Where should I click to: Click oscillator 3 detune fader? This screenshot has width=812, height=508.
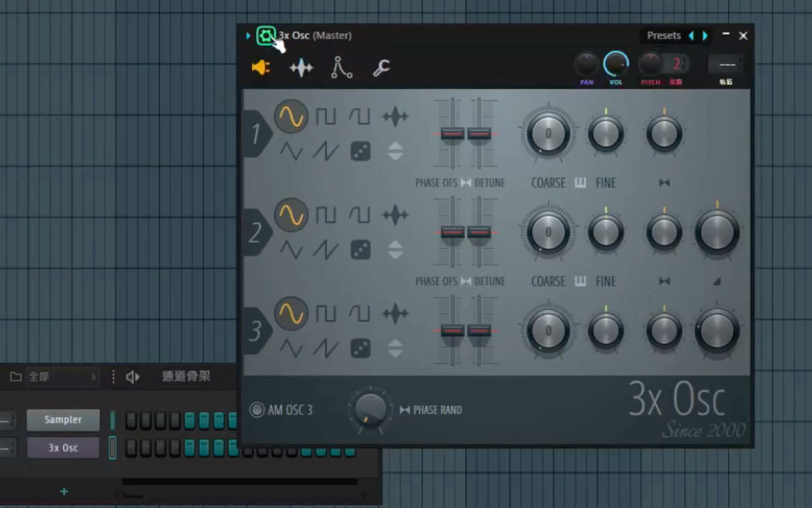coord(479,331)
